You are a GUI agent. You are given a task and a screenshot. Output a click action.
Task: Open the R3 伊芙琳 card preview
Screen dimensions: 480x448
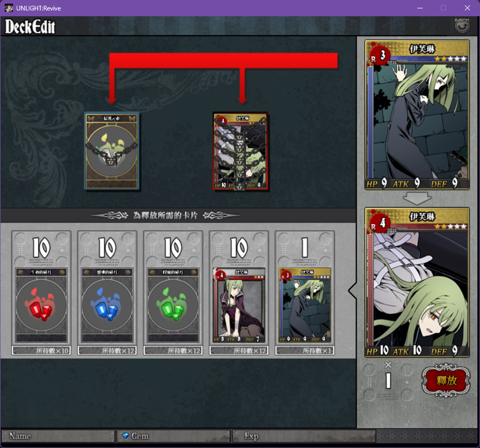[x=417, y=115]
